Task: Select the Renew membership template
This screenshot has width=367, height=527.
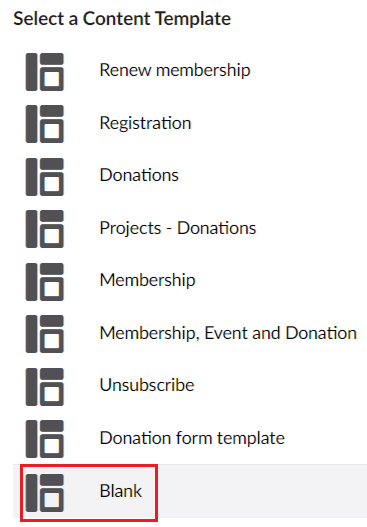Action: 175,71
